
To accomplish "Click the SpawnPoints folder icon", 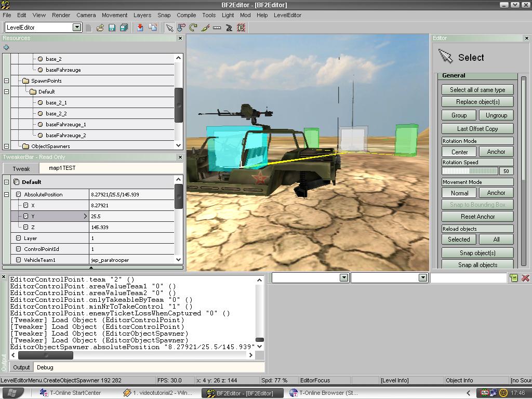I will point(25,81).
